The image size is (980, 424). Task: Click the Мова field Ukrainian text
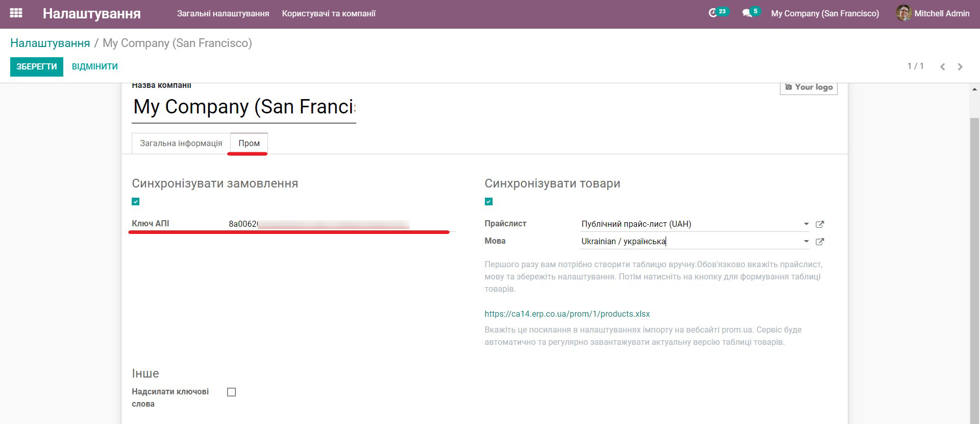pyautogui.click(x=623, y=242)
